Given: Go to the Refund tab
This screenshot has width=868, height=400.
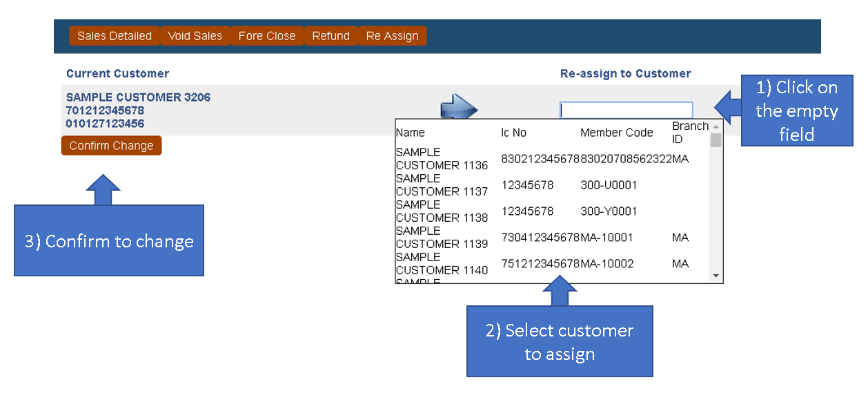Looking at the screenshot, I should click(331, 36).
